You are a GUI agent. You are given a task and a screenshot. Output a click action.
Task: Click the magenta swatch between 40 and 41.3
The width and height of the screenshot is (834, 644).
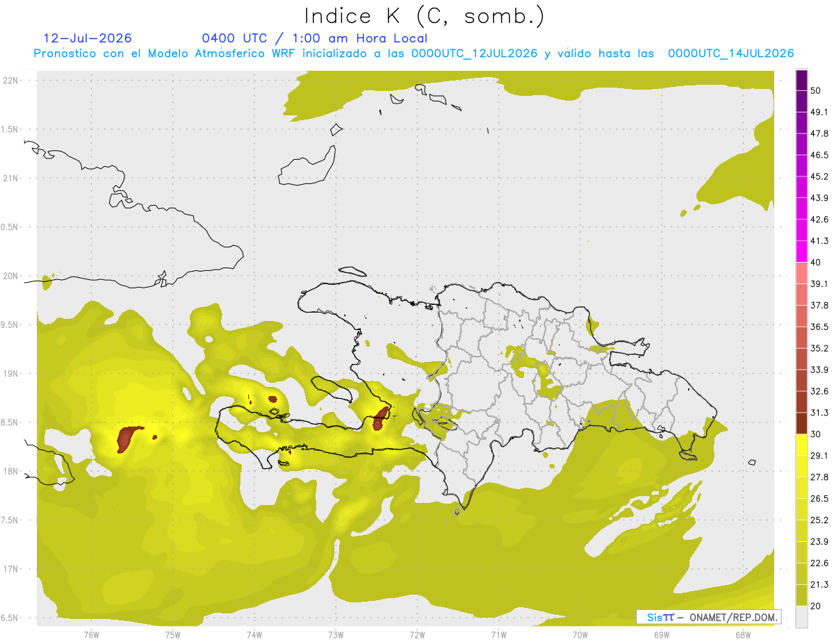802,251
